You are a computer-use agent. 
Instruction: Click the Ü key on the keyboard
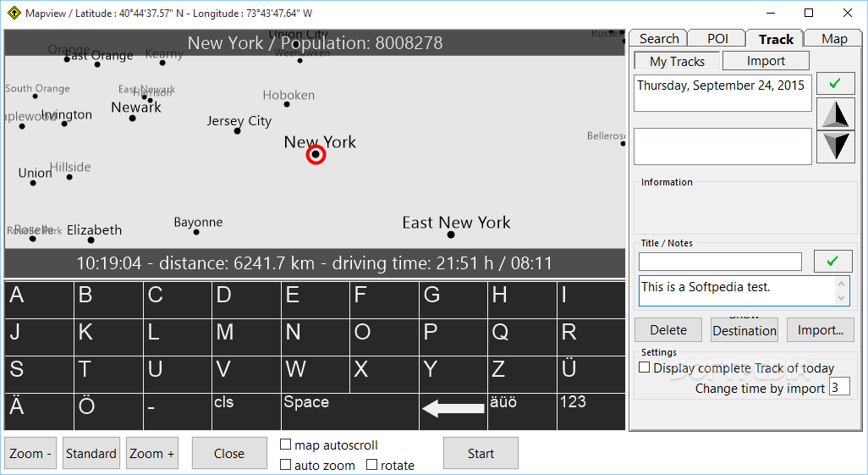point(591,374)
